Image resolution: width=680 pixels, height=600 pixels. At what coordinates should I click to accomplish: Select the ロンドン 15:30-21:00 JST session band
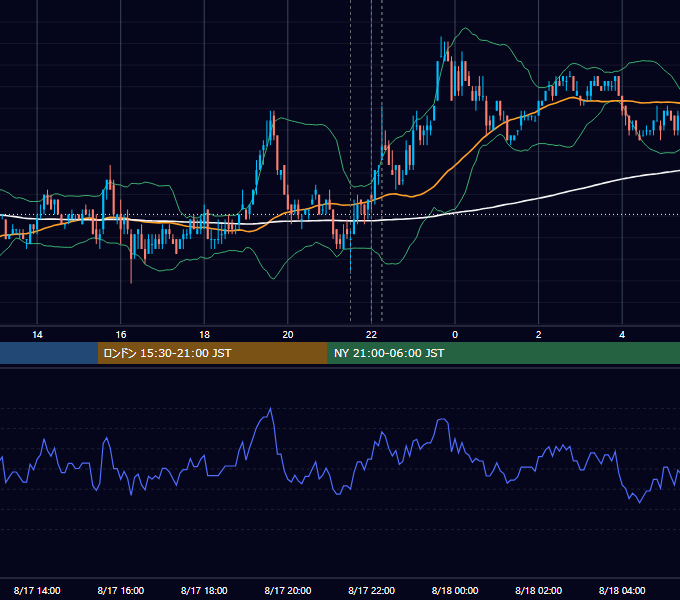pyautogui.click(x=212, y=353)
